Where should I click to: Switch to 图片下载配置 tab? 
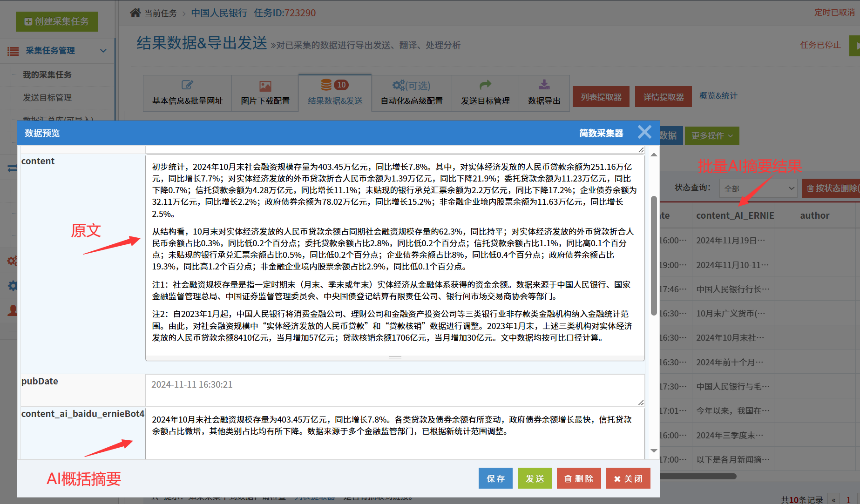[x=265, y=93]
